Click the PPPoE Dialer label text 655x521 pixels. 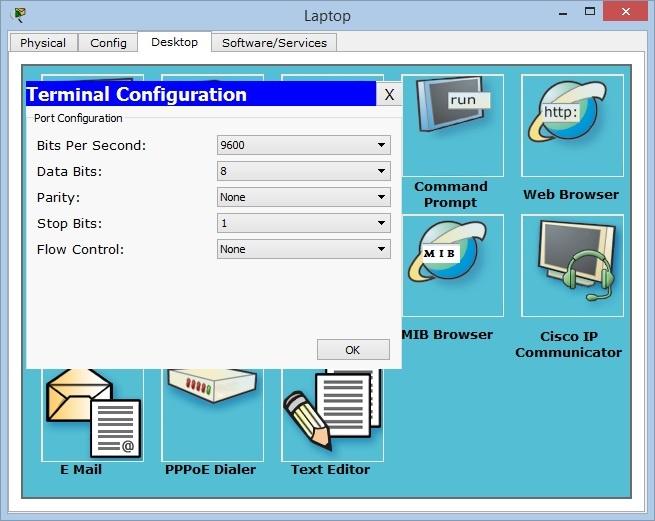210,469
